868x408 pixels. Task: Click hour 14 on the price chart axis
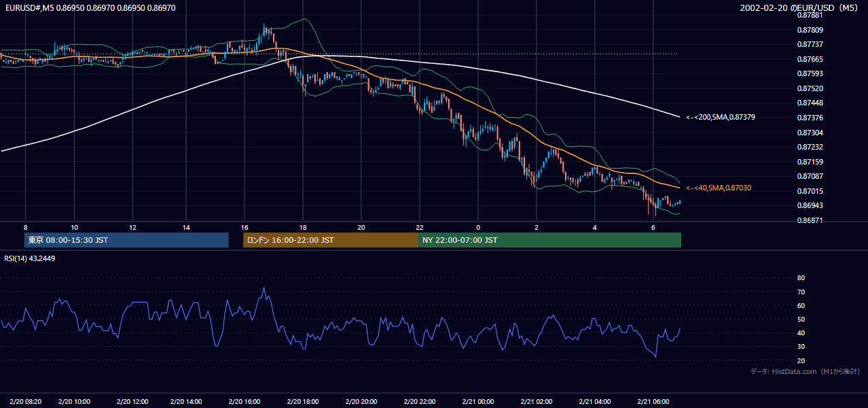[x=186, y=227]
